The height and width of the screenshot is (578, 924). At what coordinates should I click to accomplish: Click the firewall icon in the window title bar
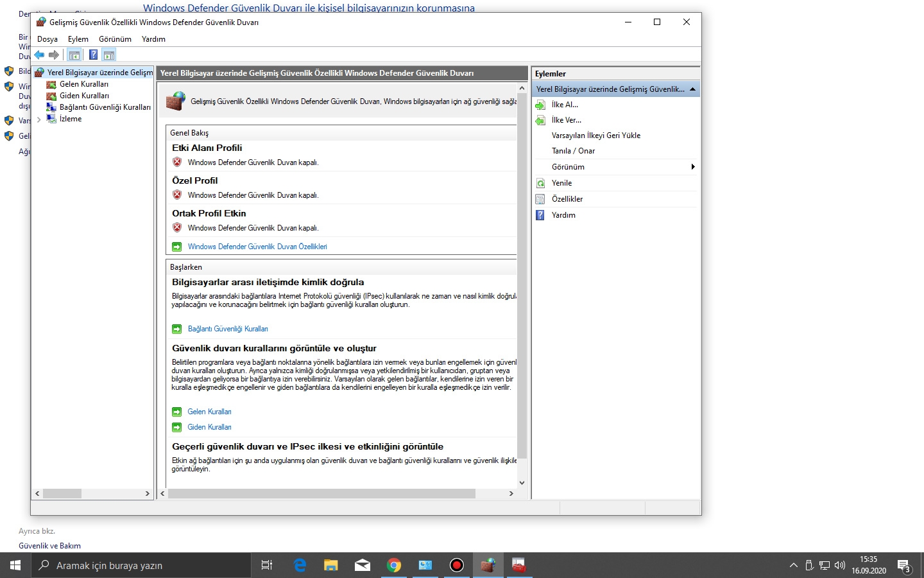41,22
